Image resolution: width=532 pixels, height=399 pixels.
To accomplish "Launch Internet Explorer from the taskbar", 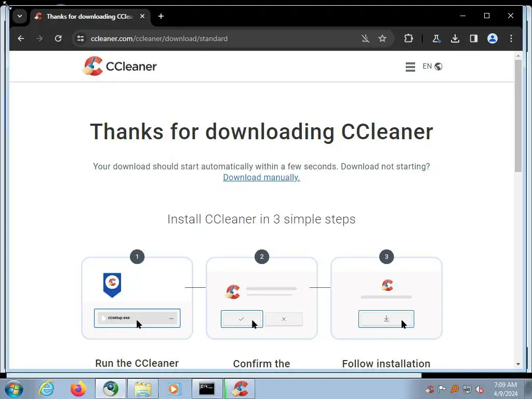I will (46, 389).
